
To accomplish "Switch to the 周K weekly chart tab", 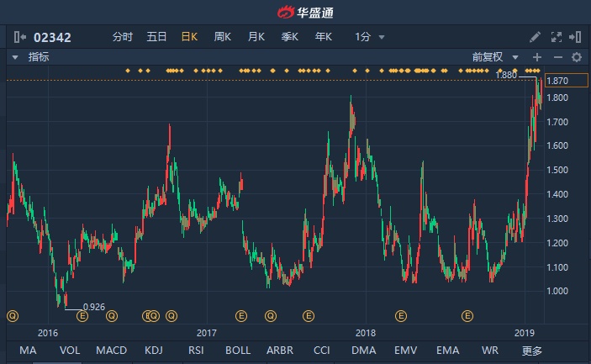I will 223,37.
